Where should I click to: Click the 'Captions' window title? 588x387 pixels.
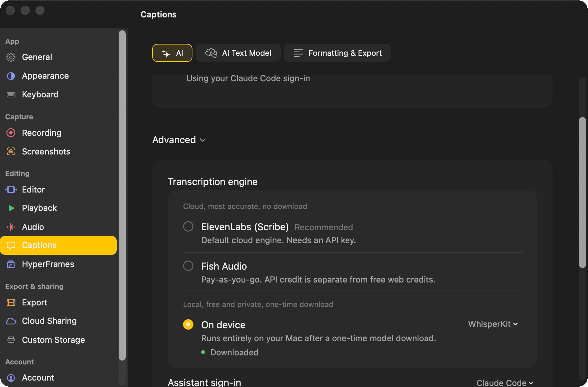point(159,15)
